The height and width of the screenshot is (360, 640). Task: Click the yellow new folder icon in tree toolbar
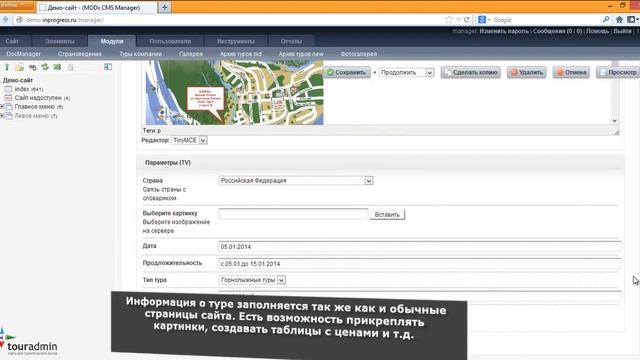(x=19, y=67)
